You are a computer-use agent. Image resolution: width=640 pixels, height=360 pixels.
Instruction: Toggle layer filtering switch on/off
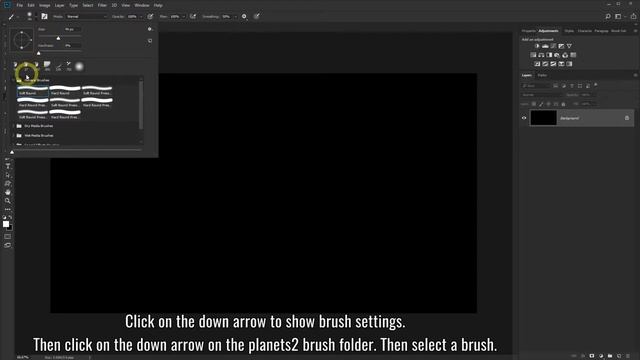click(596, 85)
